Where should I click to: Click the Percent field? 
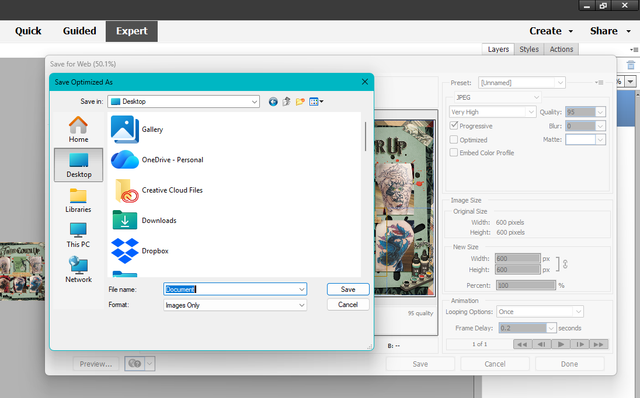coord(526,285)
